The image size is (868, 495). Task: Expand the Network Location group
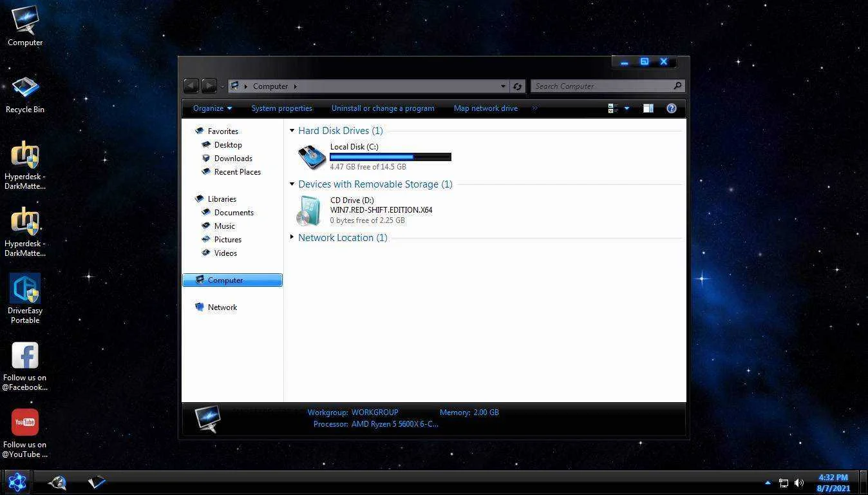coord(292,238)
